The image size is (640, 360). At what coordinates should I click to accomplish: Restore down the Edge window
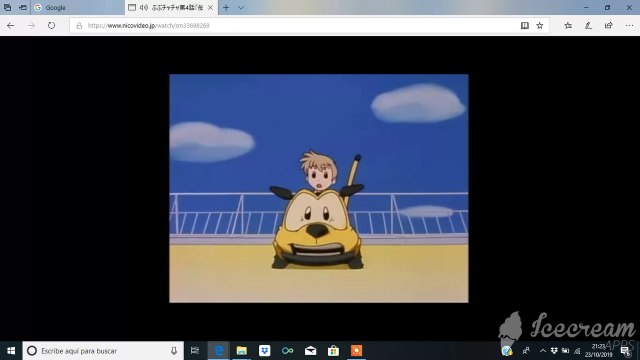[x=607, y=7]
